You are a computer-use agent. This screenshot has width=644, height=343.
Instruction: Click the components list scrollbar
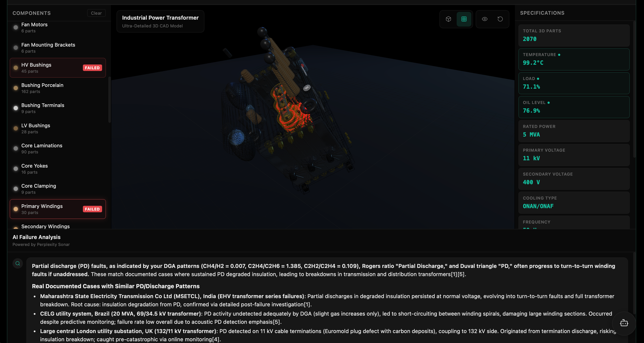point(109,99)
